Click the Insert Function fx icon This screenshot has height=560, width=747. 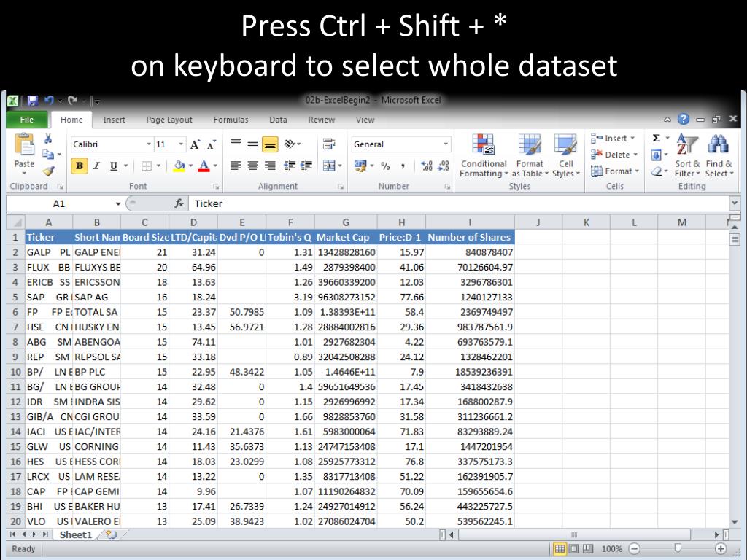179,204
